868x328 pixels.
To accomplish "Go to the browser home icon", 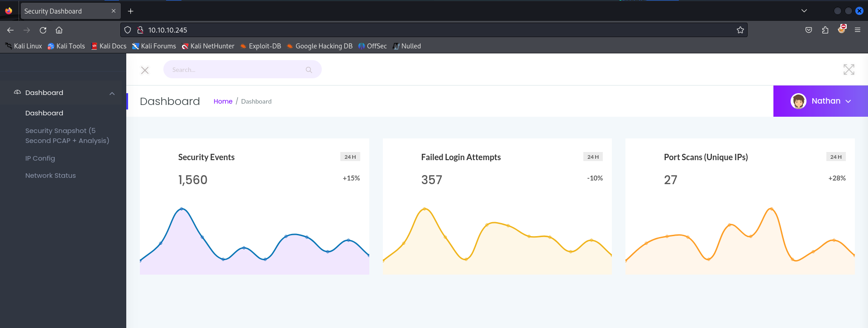I will pos(59,30).
